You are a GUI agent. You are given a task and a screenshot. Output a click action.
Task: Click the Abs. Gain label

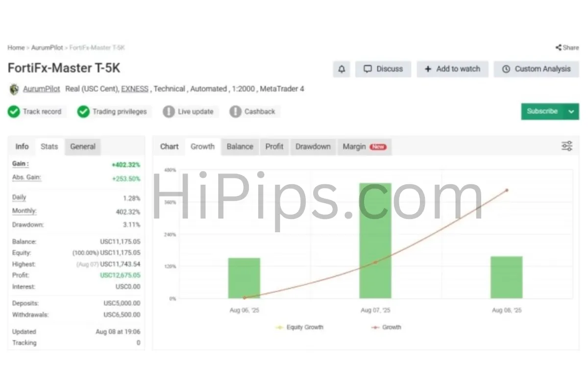[x=26, y=178]
